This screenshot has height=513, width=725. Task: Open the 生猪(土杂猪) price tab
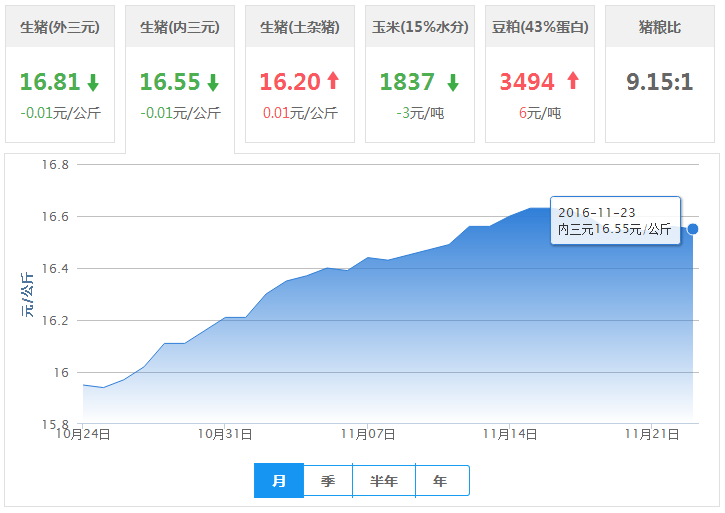(x=300, y=27)
